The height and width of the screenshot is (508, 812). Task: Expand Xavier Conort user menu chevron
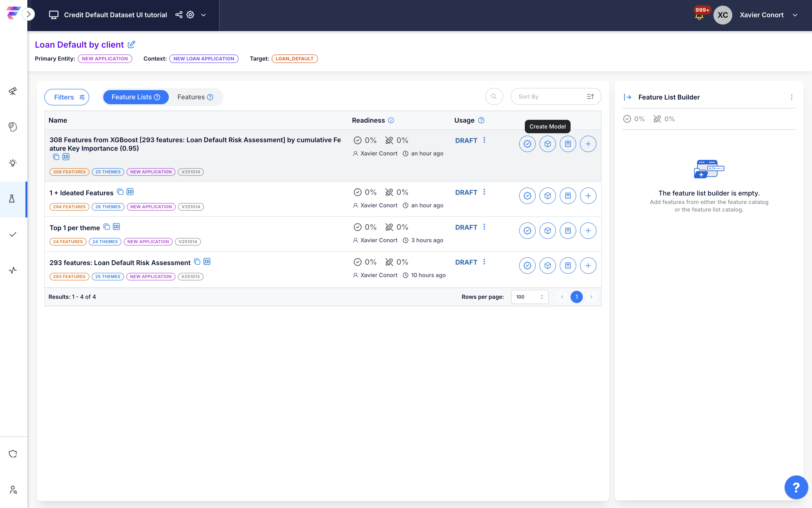pos(795,15)
